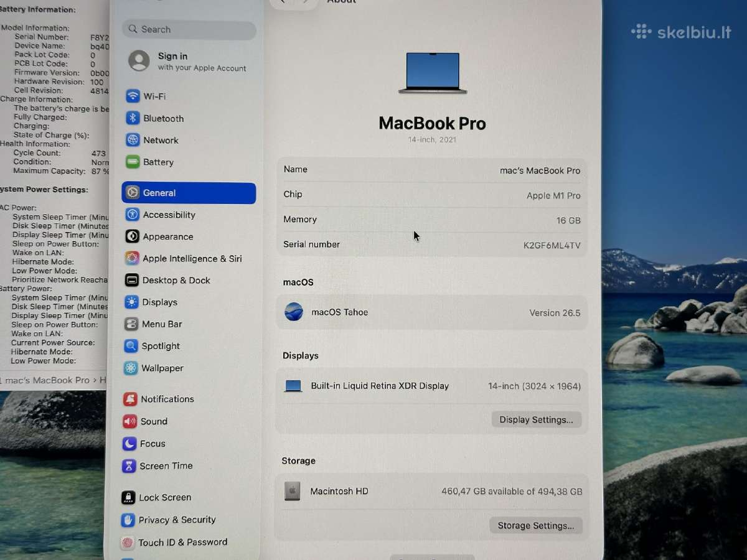Click the Apple Account avatar icon
Viewport: 747px width, 560px height.
click(x=139, y=61)
